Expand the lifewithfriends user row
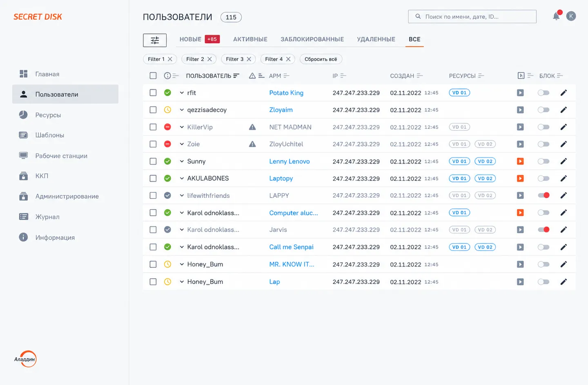The width and height of the screenshot is (588, 385). click(x=182, y=196)
